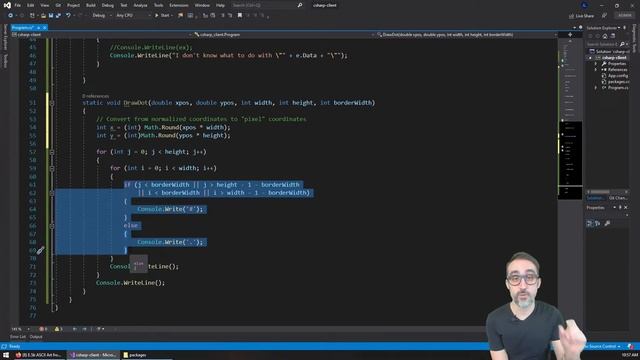Click the errors count indicator
This screenshot has width=640, height=360.
[43, 329]
